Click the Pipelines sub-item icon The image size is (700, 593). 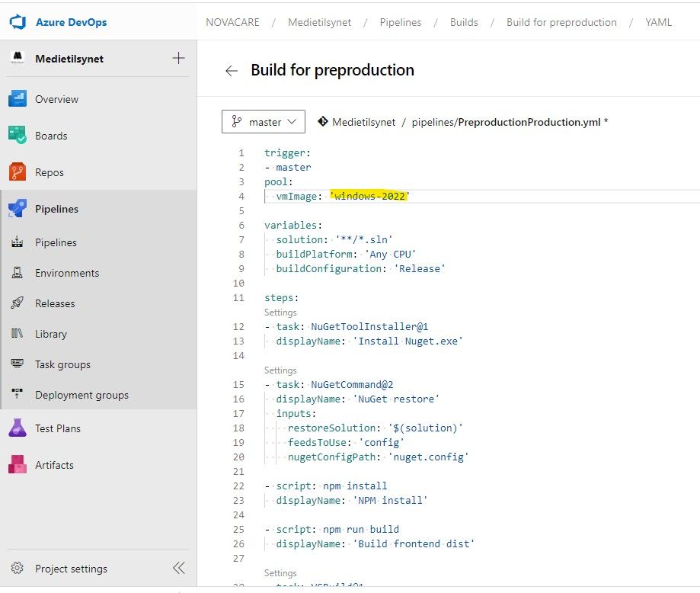[18, 242]
